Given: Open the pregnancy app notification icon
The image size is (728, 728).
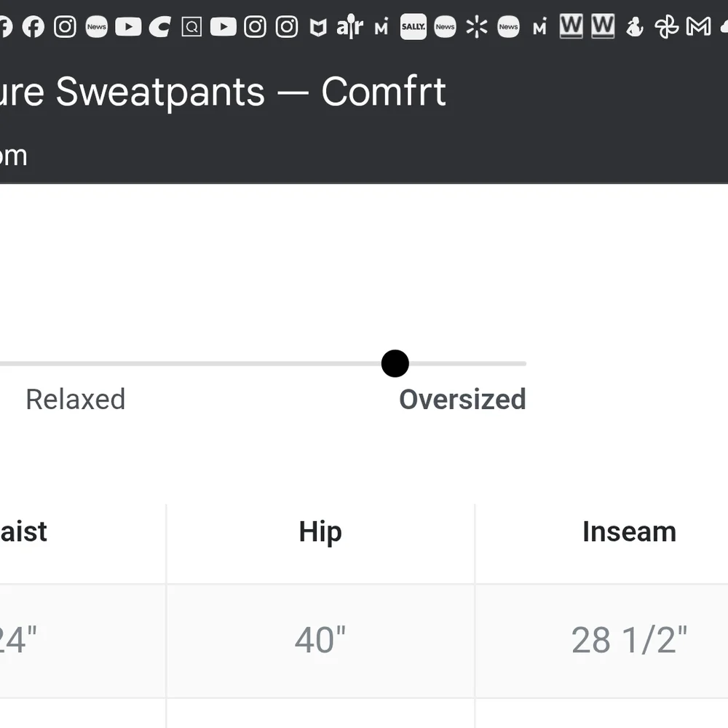Looking at the screenshot, I should [635, 27].
